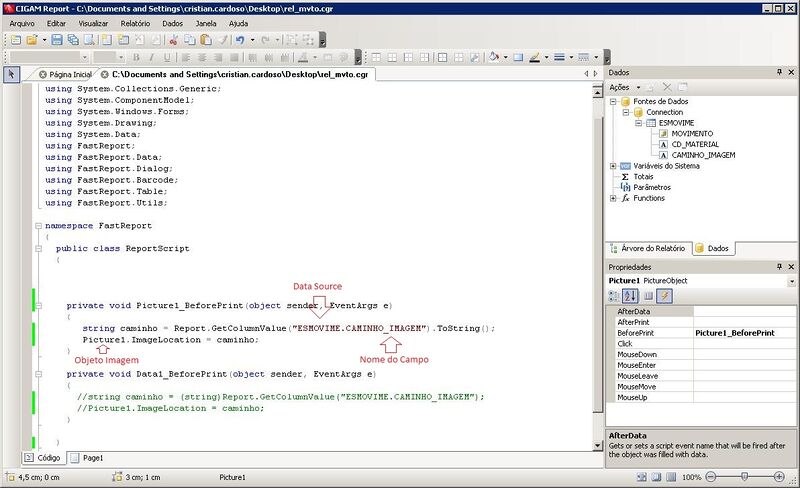Open the Janela menu

206,23
